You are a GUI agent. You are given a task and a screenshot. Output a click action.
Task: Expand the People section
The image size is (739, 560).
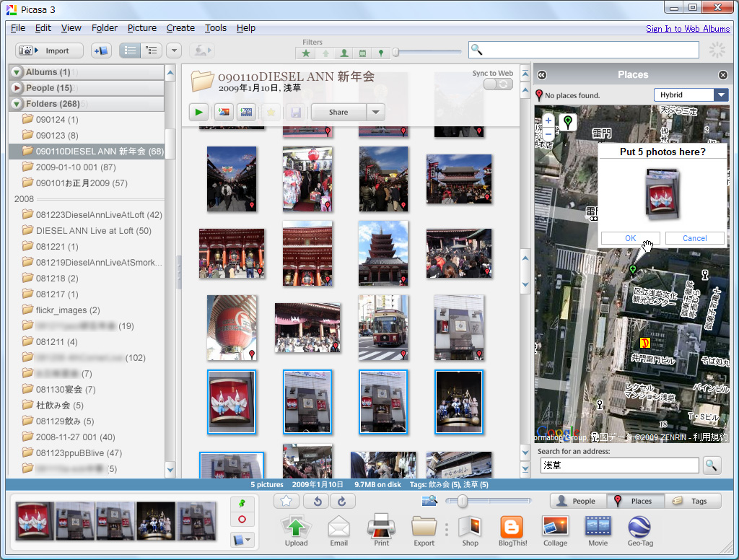click(17, 87)
